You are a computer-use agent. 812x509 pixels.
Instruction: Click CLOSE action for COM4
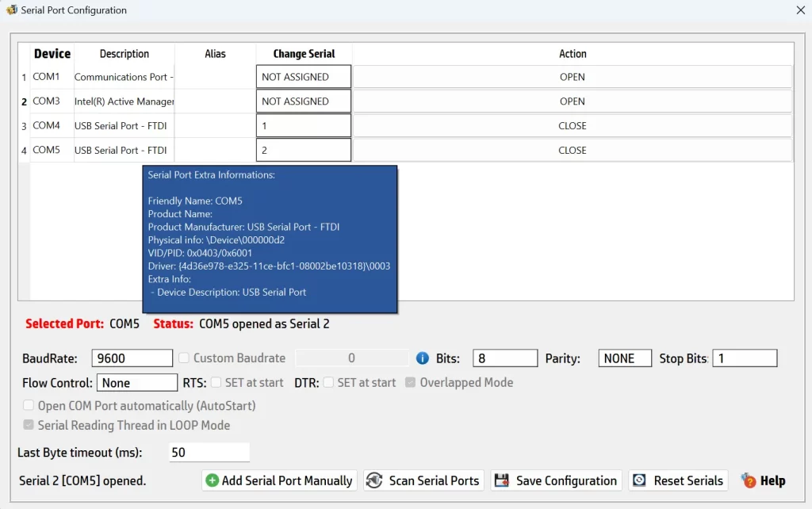tap(573, 125)
